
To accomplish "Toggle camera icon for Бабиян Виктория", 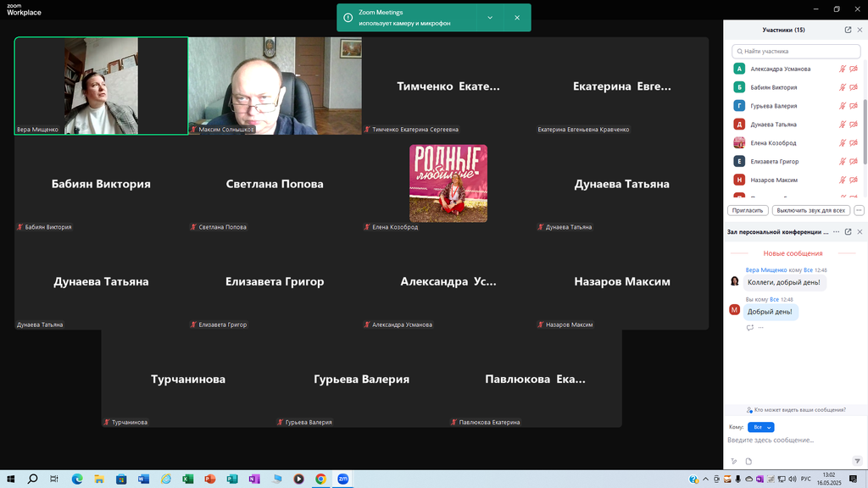I will pyautogui.click(x=854, y=87).
